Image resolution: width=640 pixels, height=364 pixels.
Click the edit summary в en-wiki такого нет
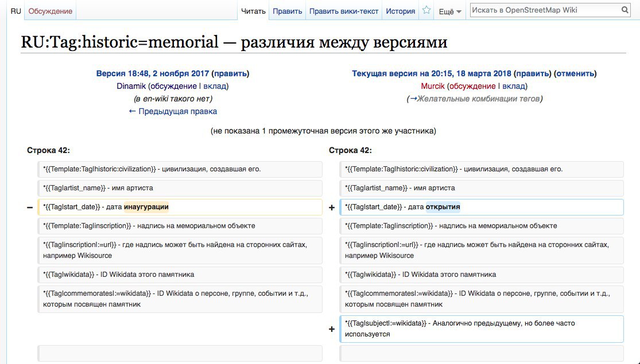tap(173, 99)
